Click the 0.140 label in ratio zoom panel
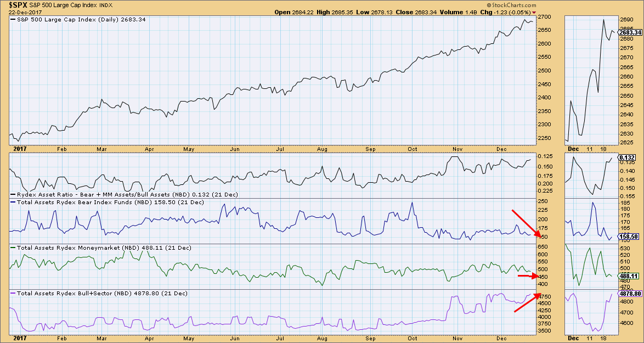 pos(627,171)
